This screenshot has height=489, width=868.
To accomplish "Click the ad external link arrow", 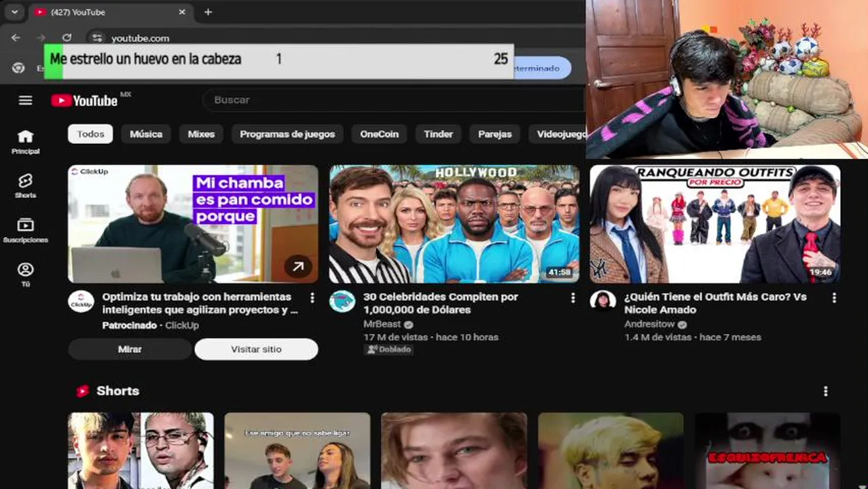I will click(x=298, y=266).
